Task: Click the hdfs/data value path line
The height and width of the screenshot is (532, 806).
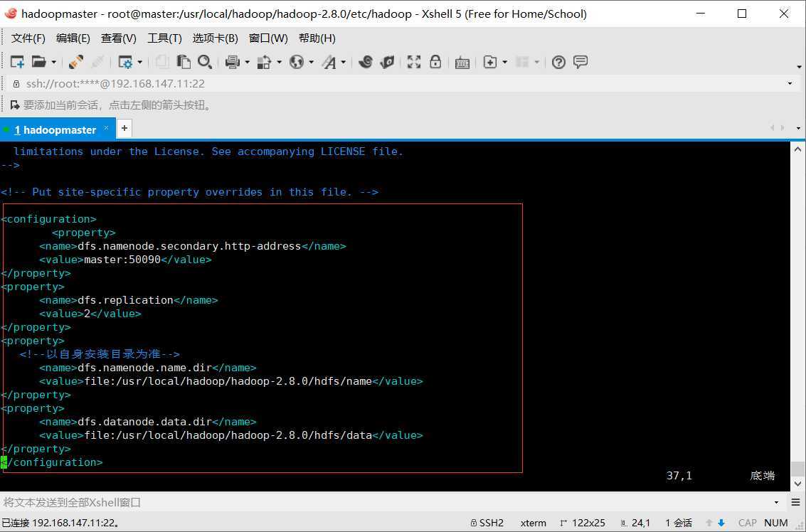Action: click(230, 435)
